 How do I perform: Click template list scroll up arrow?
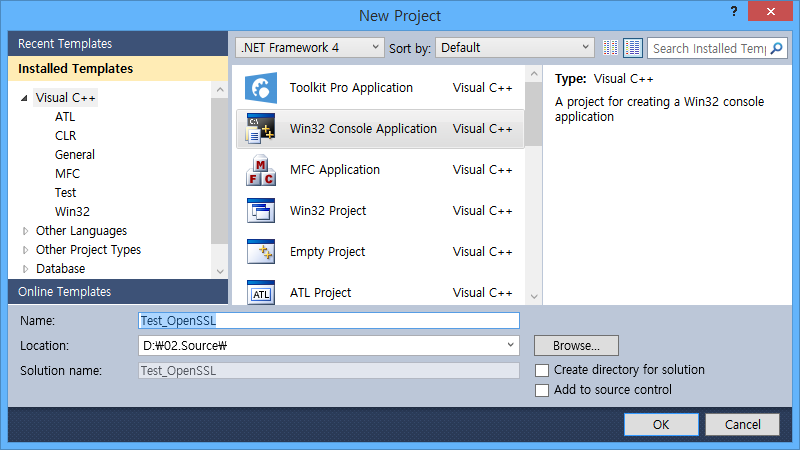[x=534, y=74]
